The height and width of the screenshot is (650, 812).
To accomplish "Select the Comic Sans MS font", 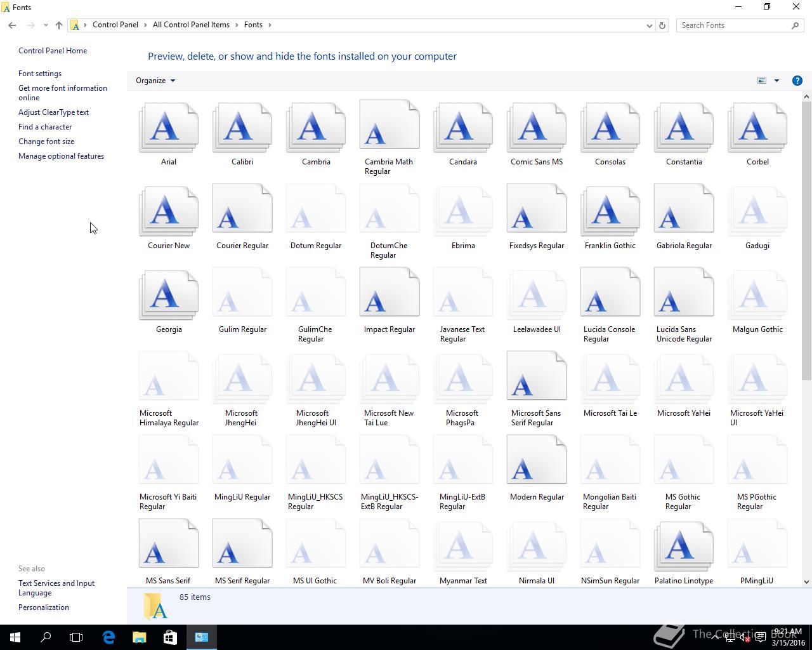I will tap(536, 127).
